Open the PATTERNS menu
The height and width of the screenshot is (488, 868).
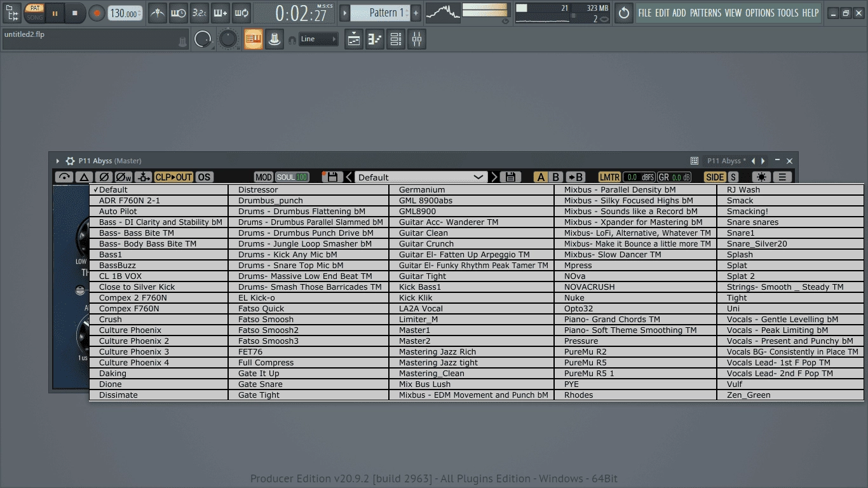705,13
